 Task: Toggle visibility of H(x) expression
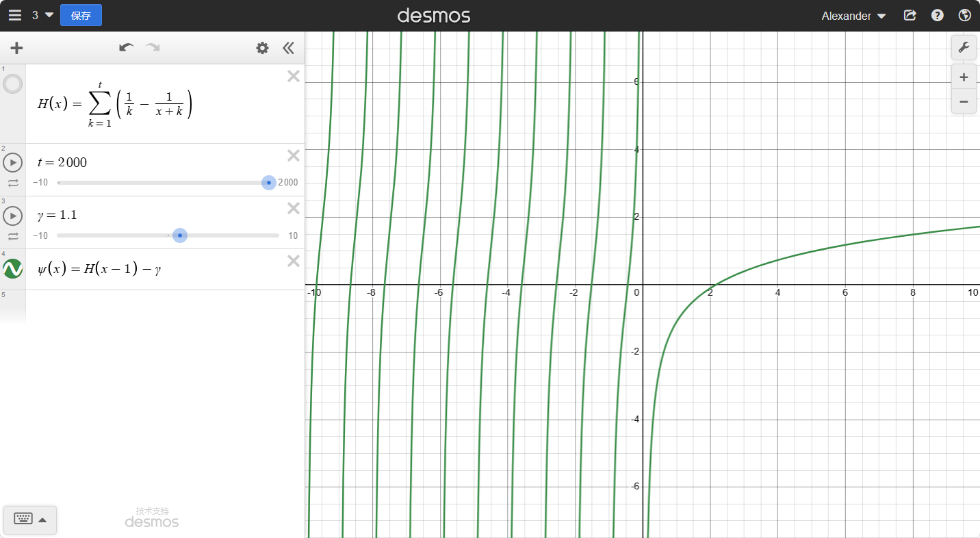pyautogui.click(x=13, y=85)
